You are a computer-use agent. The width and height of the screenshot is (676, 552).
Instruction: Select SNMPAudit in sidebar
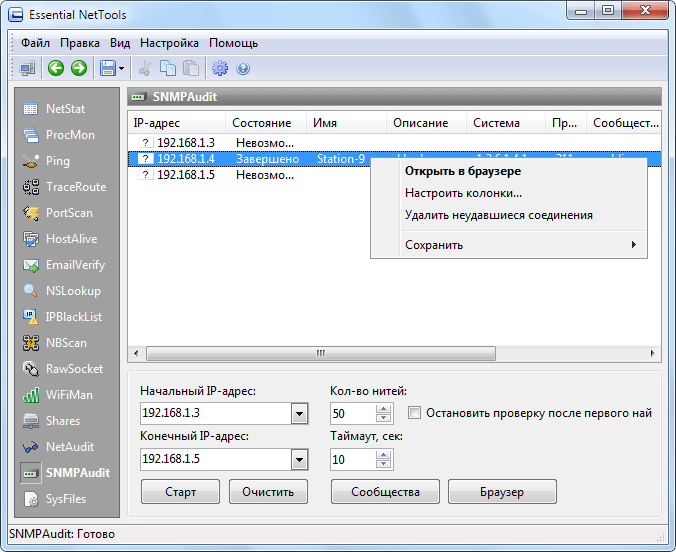(x=65, y=473)
